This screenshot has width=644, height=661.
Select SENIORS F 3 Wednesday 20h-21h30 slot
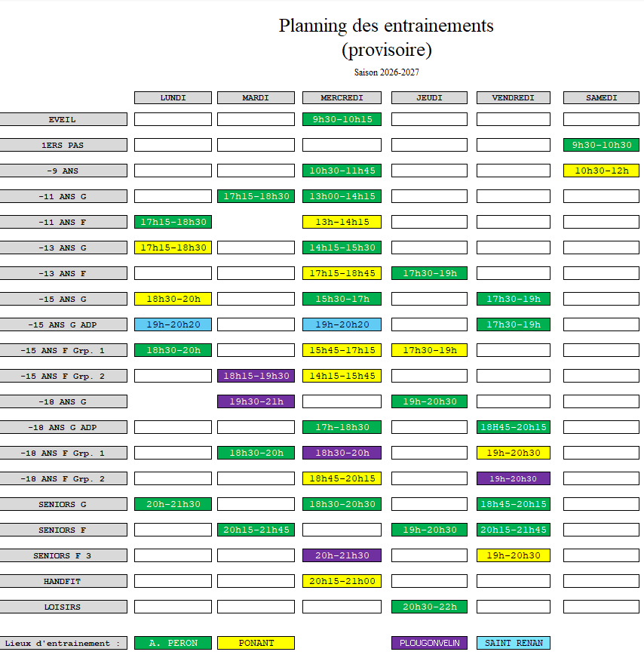click(342, 555)
